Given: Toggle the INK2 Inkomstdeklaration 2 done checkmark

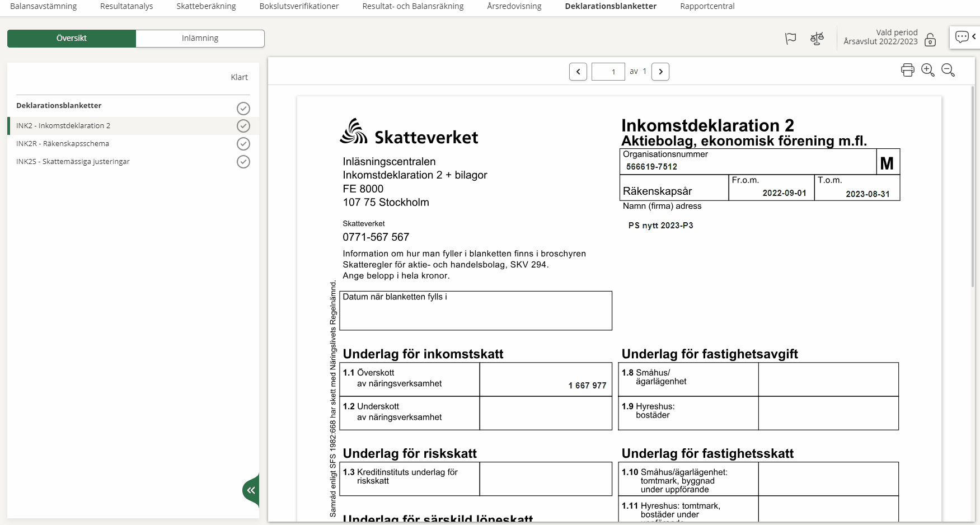Looking at the screenshot, I should pyautogui.click(x=243, y=126).
